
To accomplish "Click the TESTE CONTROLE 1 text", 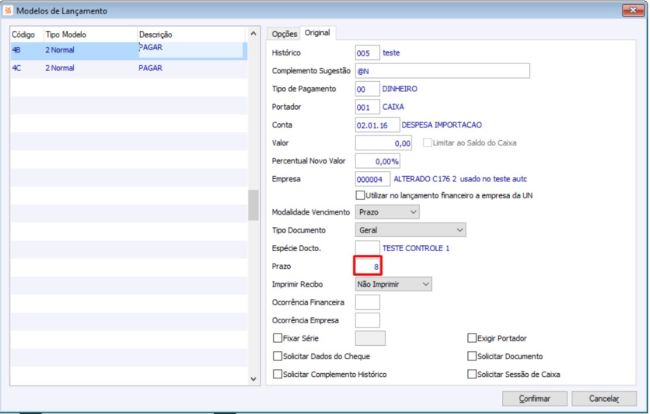I will point(416,248).
